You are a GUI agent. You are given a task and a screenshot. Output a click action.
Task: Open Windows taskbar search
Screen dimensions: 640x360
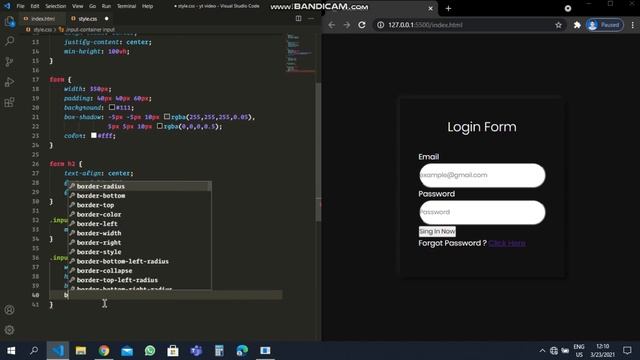[34, 351]
